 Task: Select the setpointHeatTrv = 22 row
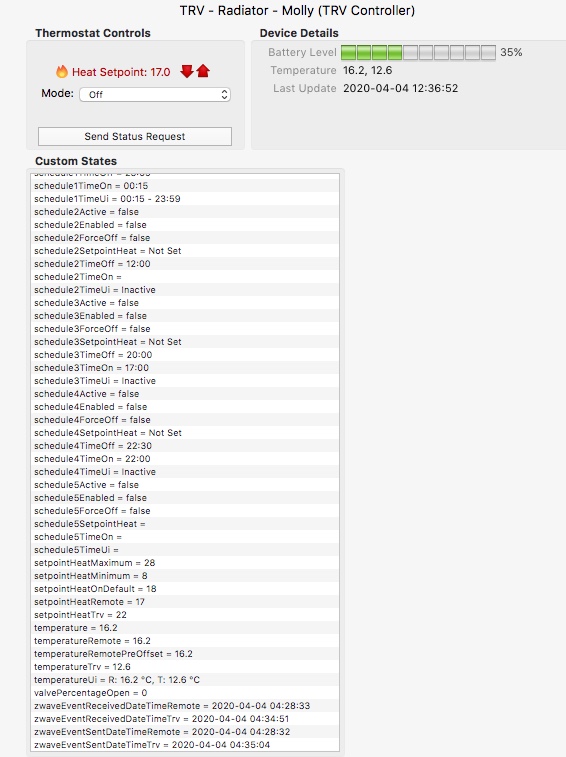(185, 615)
